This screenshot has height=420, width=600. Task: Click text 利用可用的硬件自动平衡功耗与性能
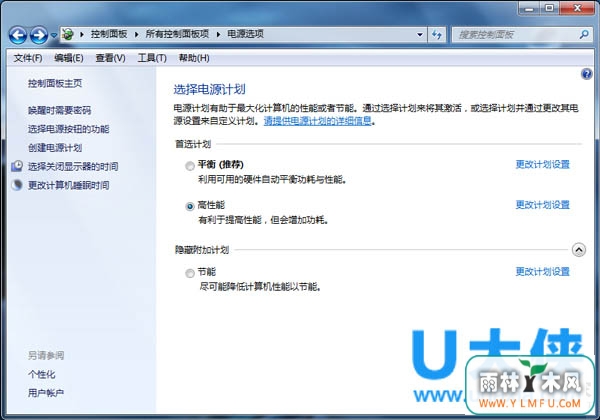272,179
